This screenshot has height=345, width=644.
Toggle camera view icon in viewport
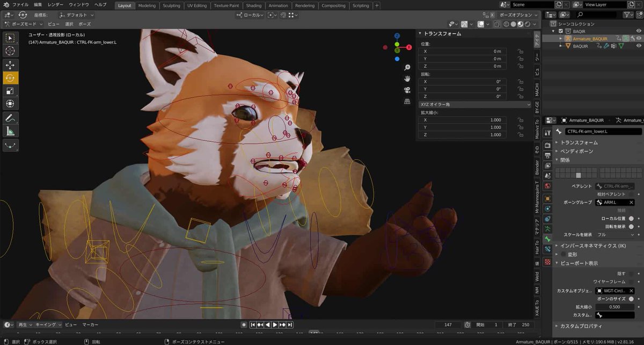click(x=407, y=90)
